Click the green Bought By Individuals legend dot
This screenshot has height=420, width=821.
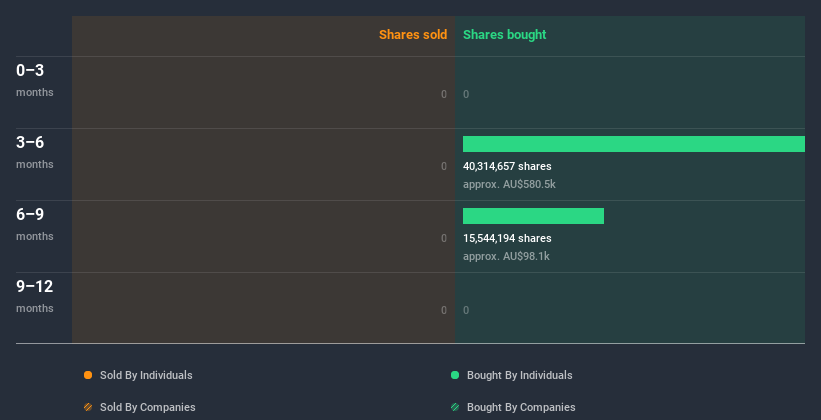[x=455, y=375]
